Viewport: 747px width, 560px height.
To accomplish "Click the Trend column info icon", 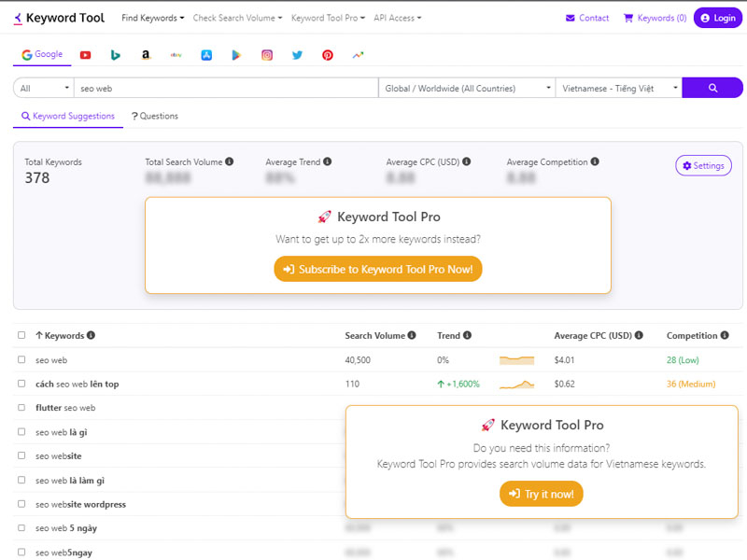I will 468,335.
